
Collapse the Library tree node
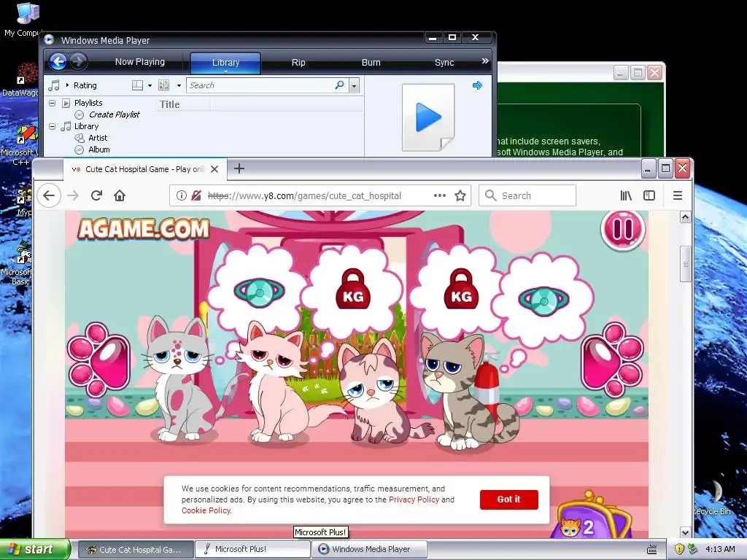[53, 126]
